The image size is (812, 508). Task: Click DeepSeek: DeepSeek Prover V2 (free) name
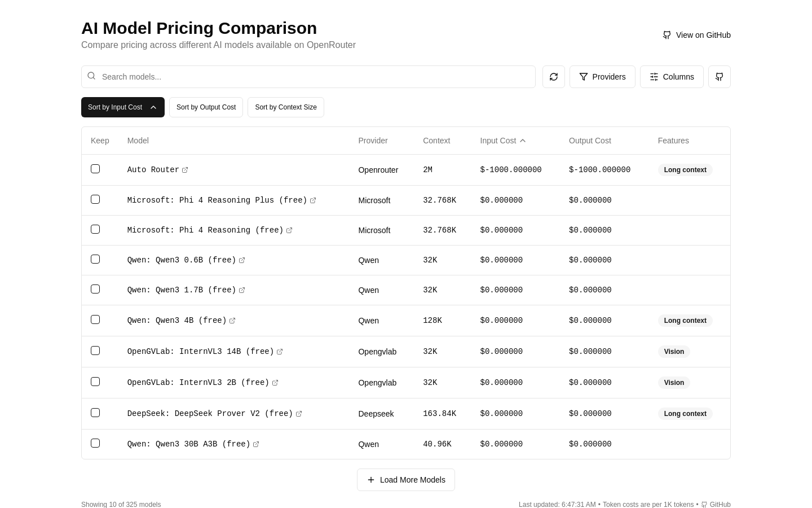tap(210, 414)
